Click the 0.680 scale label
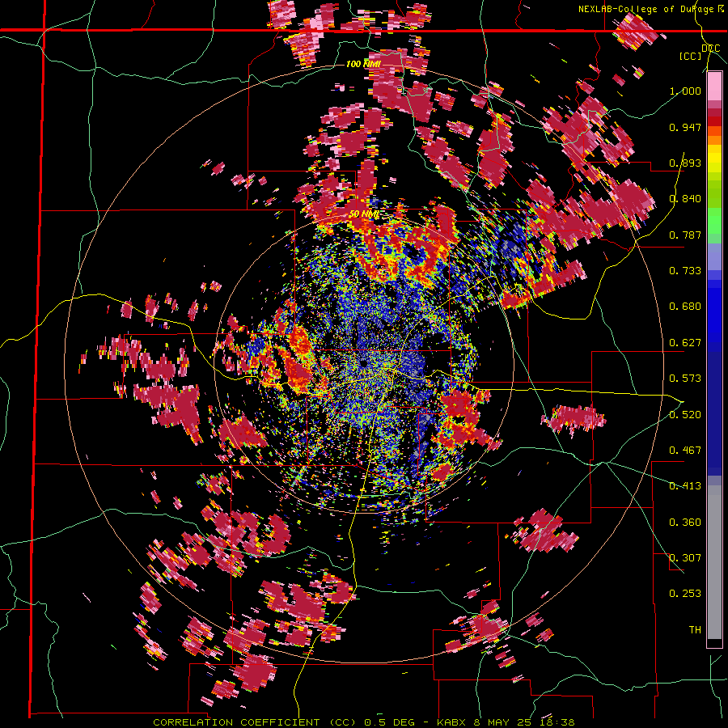This screenshot has width=728, height=728. coord(685,307)
